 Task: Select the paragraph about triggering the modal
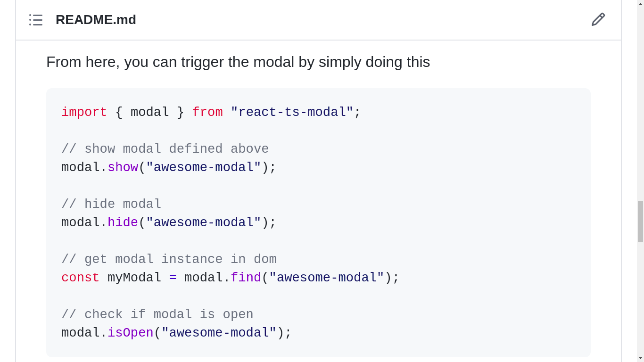(x=238, y=62)
